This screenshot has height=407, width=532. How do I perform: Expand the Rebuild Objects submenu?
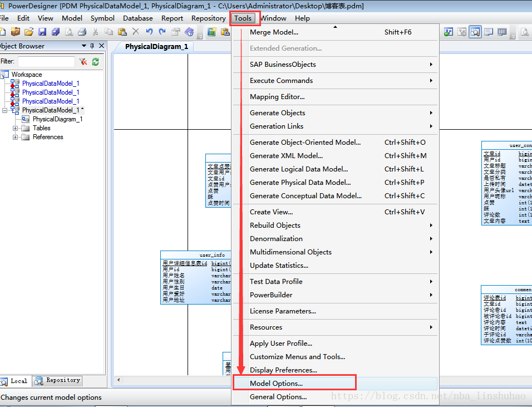[x=335, y=225]
